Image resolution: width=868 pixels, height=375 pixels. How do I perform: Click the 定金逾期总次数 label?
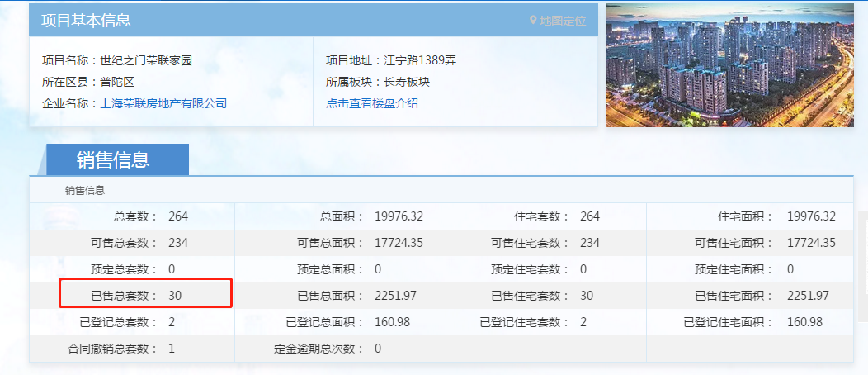pyautogui.click(x=318, y=349)
